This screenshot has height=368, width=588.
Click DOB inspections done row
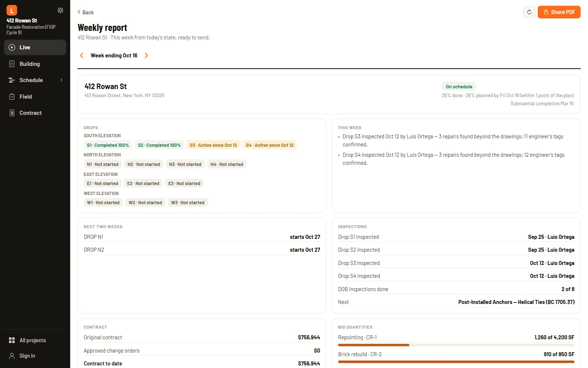[456, 289]
